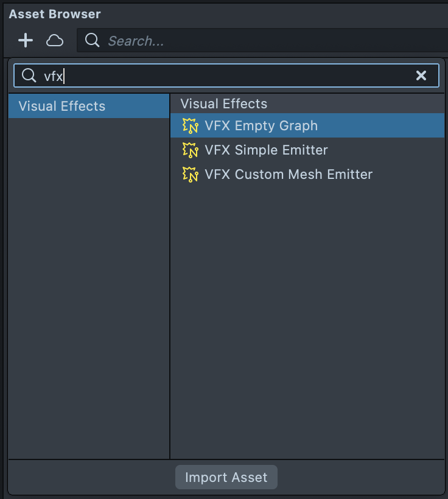Click the Asset Browser panel title
The width and height of the screenshot is (448, 499).
(55, 14)
